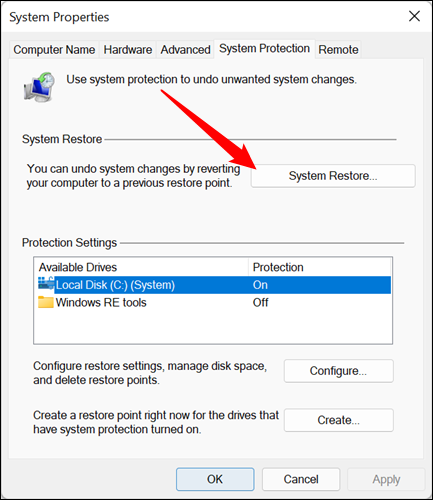Click the system protection computer icon
The image size is (433, 500).
[39, 87]
